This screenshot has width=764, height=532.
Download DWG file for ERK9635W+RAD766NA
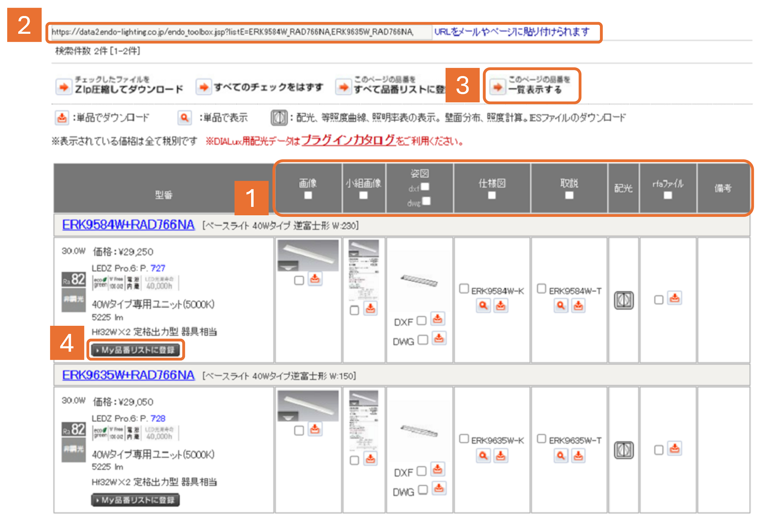439,488
